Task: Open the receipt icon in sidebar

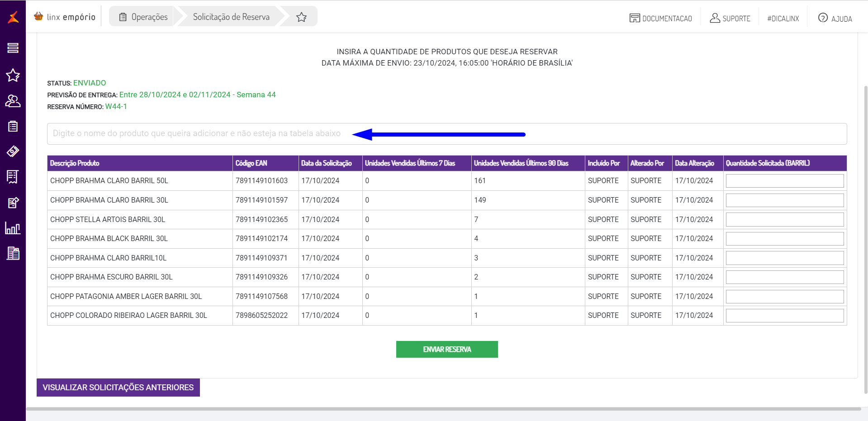Action: pos(13,177)
